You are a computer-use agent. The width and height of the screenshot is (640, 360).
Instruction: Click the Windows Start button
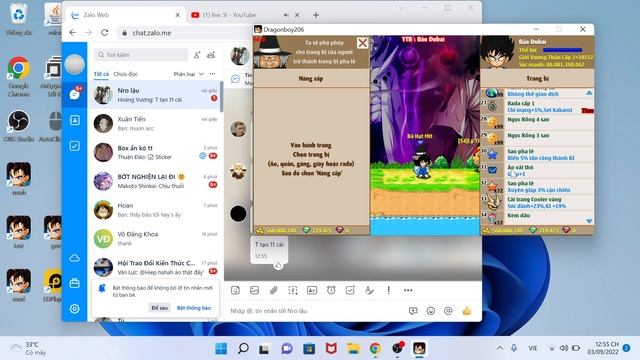coord(221,349)
